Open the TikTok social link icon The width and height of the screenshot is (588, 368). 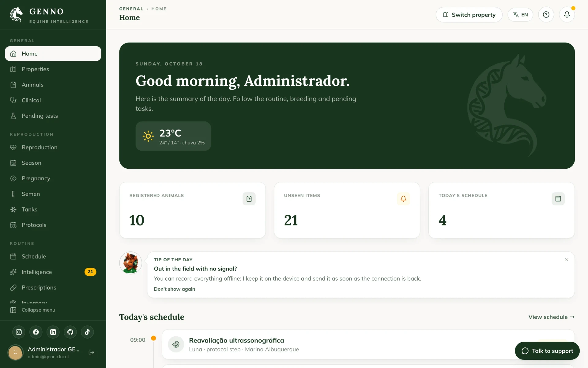pyautogui.click(x=87, y=332)
